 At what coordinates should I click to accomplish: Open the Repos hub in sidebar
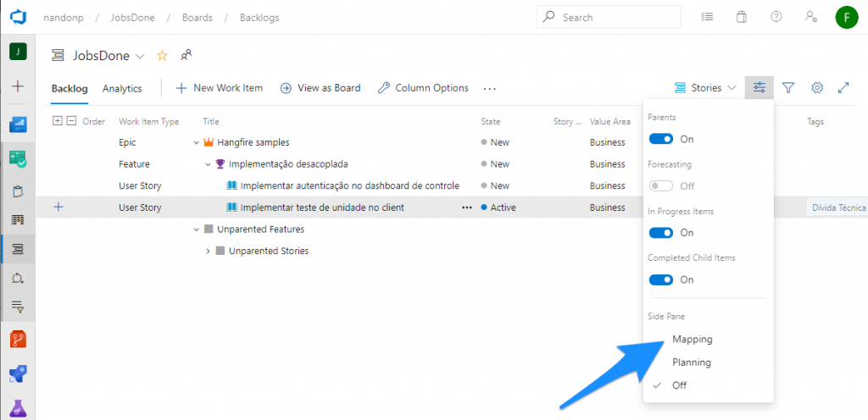[18, 339]
